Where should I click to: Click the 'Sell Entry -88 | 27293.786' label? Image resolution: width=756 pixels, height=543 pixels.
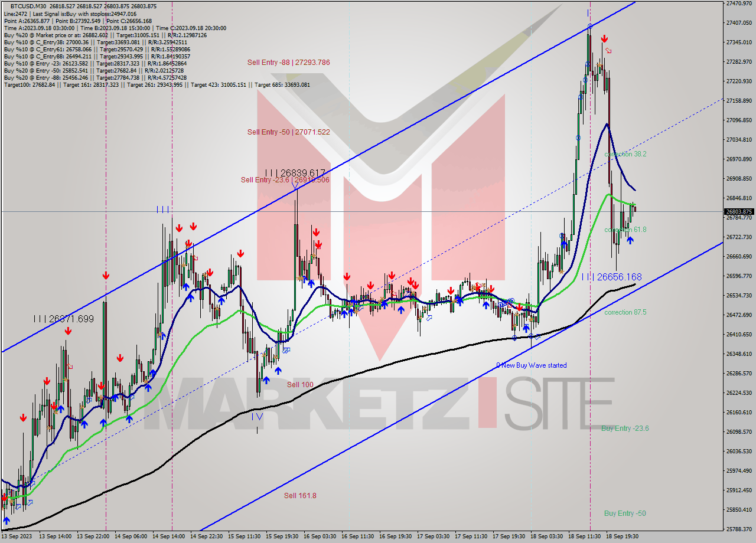coord(288,63)
